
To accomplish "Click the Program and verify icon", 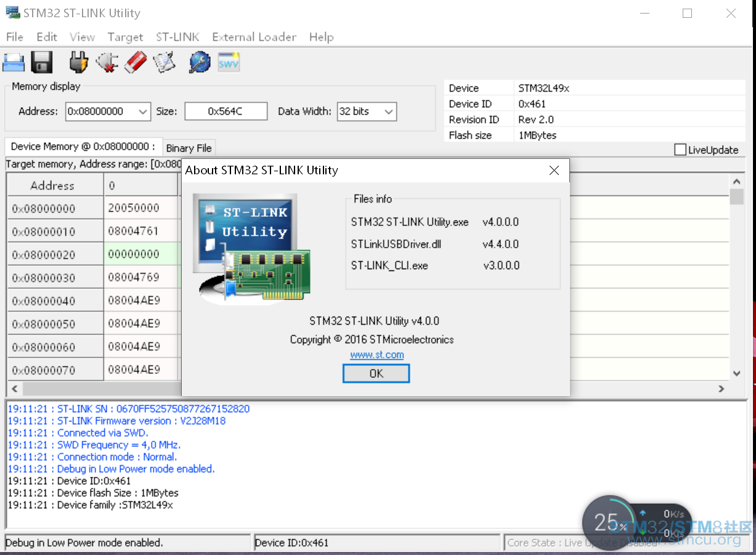I will [x=165, y=62].
